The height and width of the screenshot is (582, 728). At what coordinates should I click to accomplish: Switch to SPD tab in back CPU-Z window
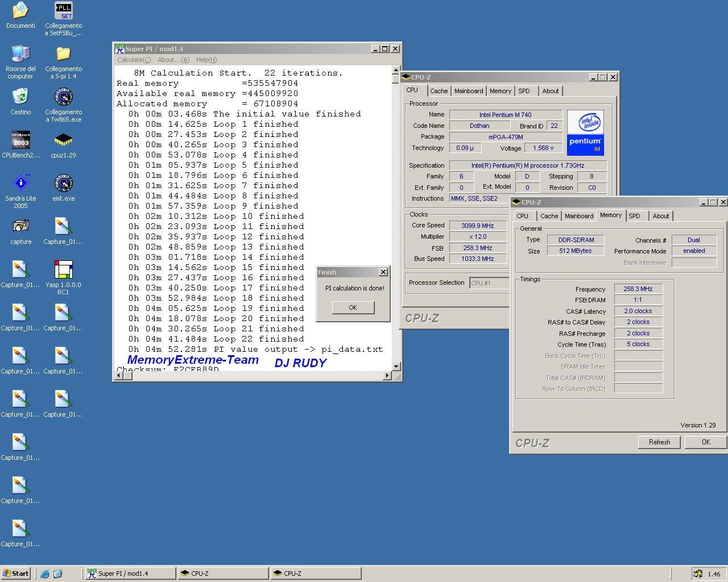point(524,91)
